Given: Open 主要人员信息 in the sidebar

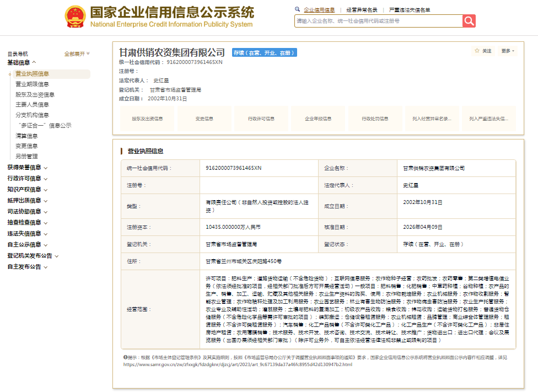Looking at the screenshot, I should click(x=32, y=105).
